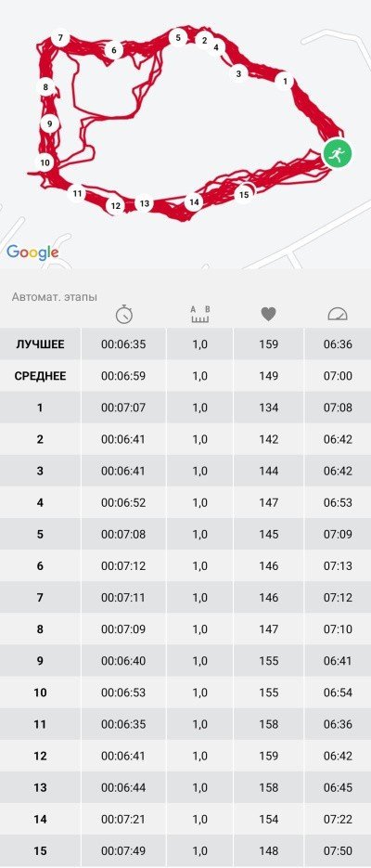Tap heart rate 159 in lap 12
Viewport: 371px width, 868px height.
pyautogui.click(x=268, y=756)
